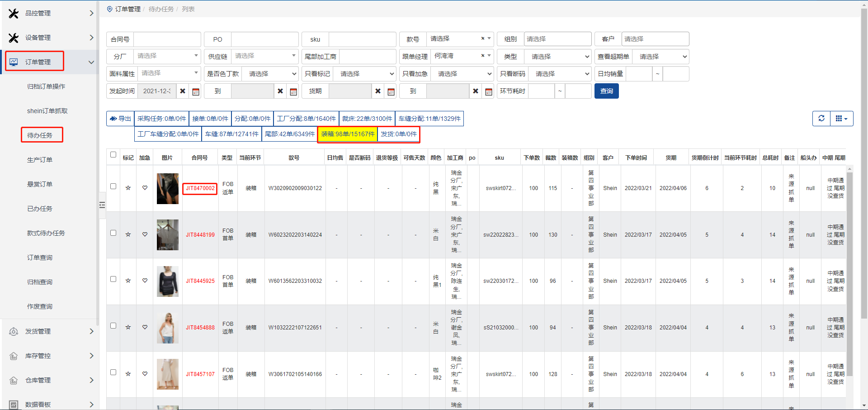Screen dimensions: 868x410
Task: Tick the checkbox for order JIT8470002
Action: [x=113, y=186]
